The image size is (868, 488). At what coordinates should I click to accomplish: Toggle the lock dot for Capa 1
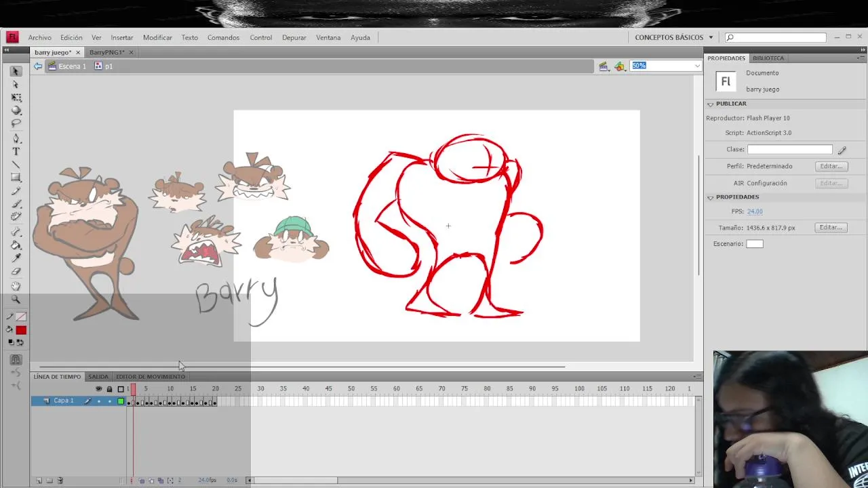point(110,401)
